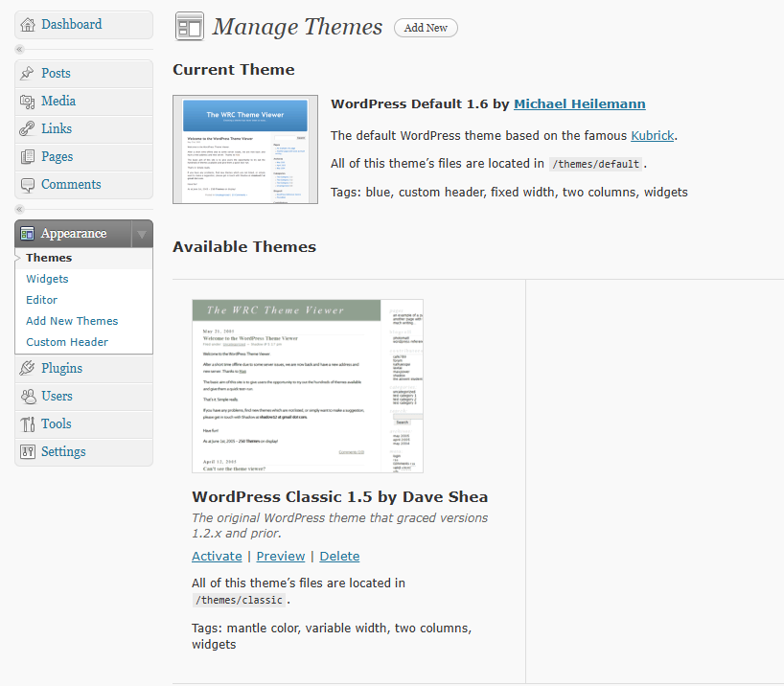The height and width of the screenshot is (686, 784).
Task: Click the Add New button
Action: pos(426,28)
